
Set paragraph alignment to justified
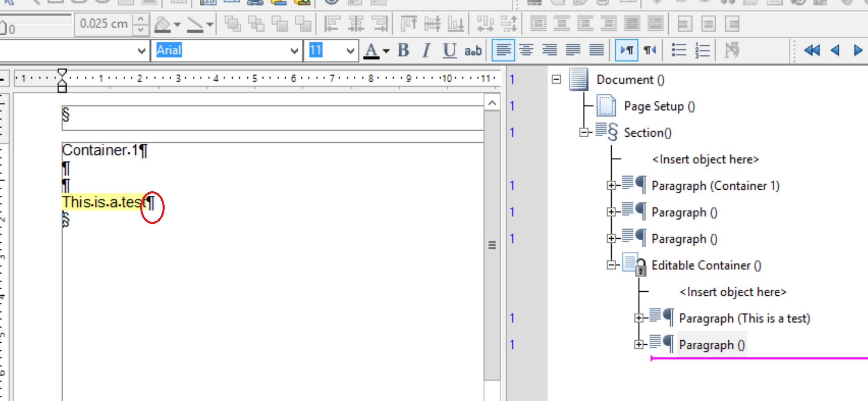coord(573,51)
